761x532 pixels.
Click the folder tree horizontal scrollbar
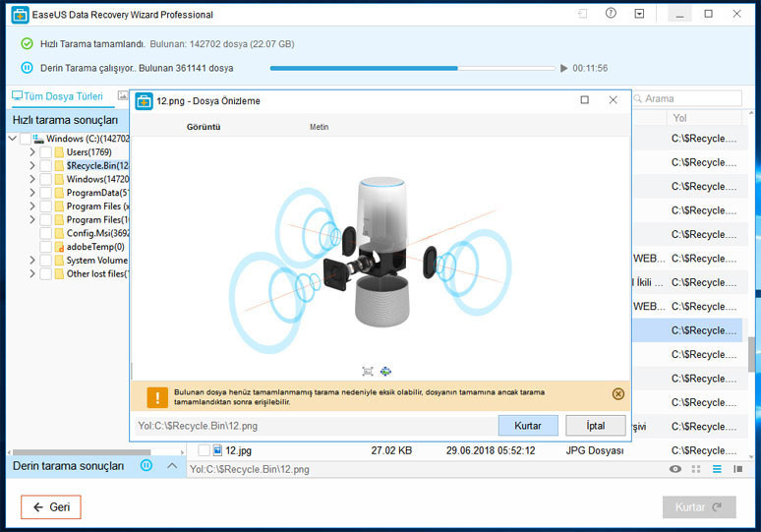(x=81, y=452)
